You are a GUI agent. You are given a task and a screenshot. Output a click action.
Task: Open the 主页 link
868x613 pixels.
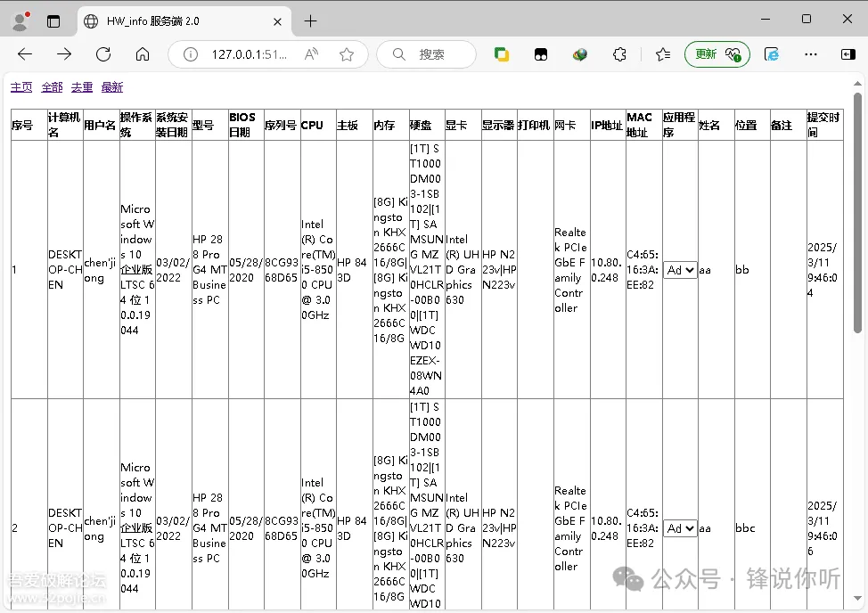tap(21, 86)
